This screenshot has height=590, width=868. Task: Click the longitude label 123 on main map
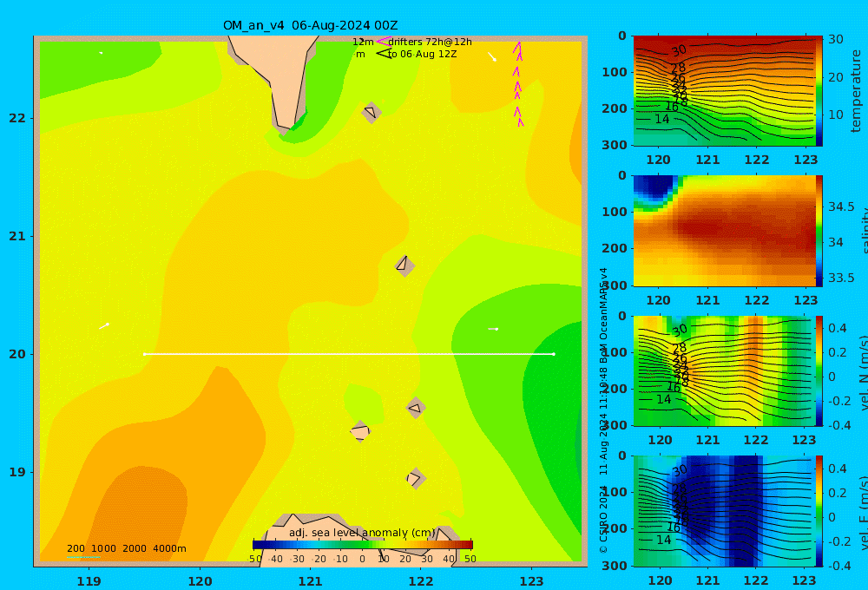pyautogui.click(x=531, y=581)
